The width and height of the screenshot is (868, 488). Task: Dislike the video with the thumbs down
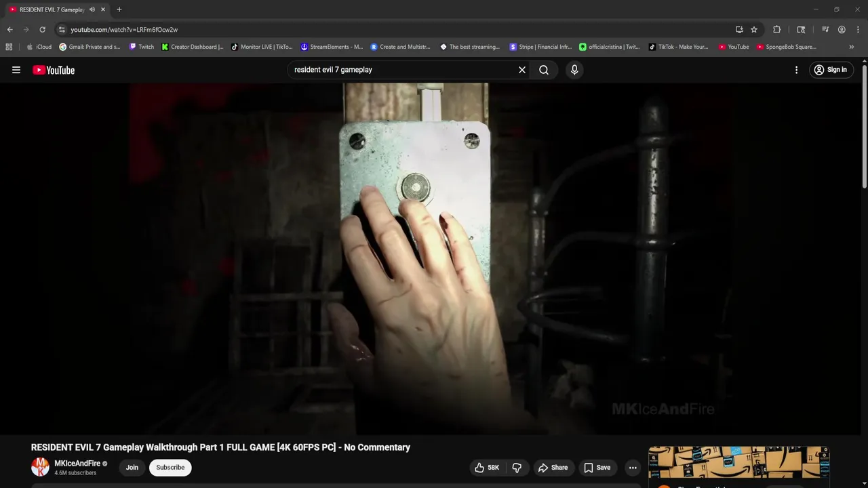pos(517,468)
